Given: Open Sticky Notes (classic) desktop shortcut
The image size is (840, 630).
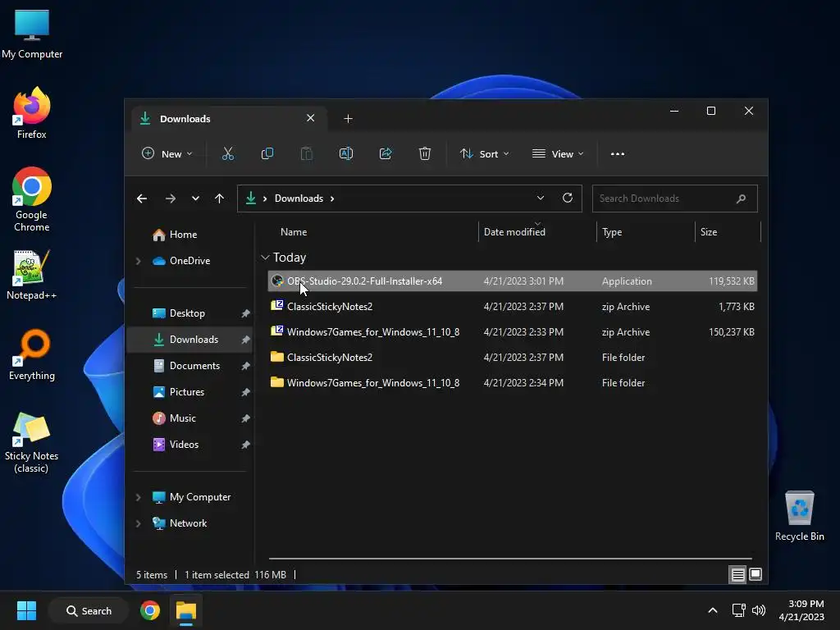Looking at the screenshot, I should (32, 442).
